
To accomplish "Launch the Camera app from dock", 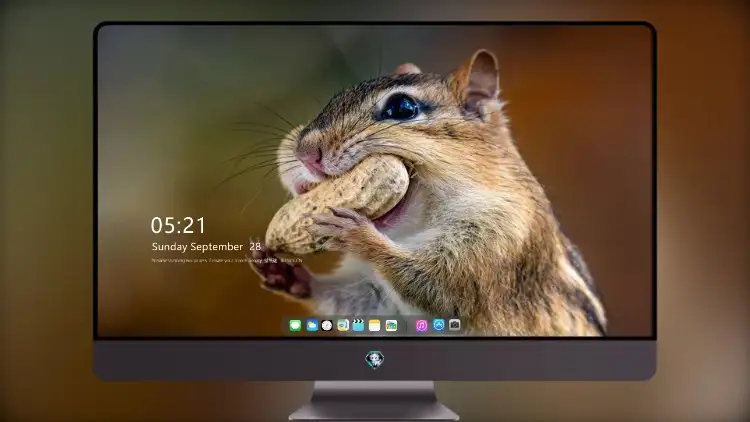I will (x=454, y=325).
